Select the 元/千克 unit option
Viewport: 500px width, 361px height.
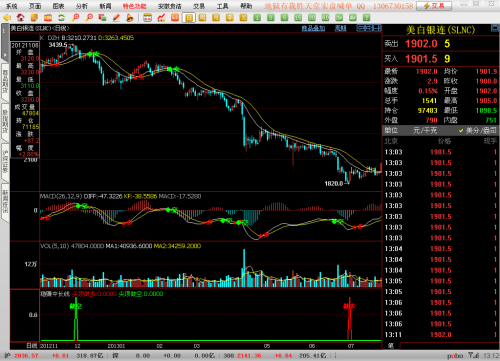(425, 130)
